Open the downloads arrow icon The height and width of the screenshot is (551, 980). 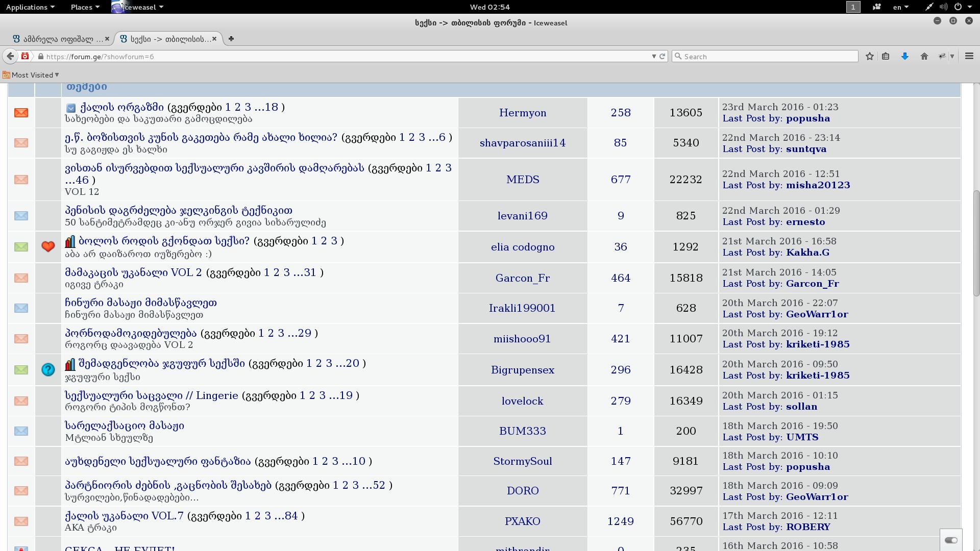click(x=905, y=57)
